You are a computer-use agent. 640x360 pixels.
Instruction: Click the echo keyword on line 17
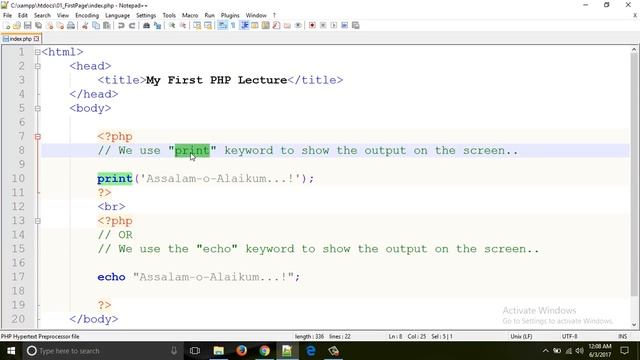(x=111, y=277)
